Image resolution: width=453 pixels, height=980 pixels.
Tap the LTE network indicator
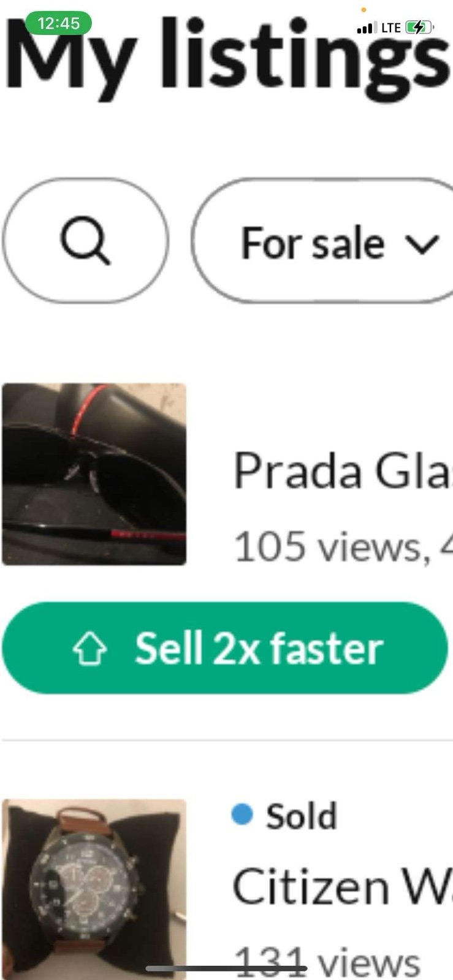click(x=390, y=28)
